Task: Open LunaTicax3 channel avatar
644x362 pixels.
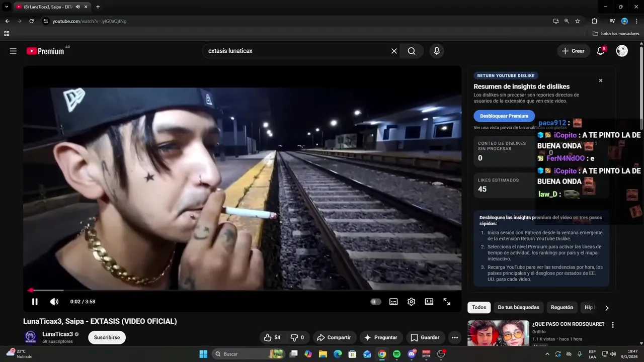Action: pos(31,337)
